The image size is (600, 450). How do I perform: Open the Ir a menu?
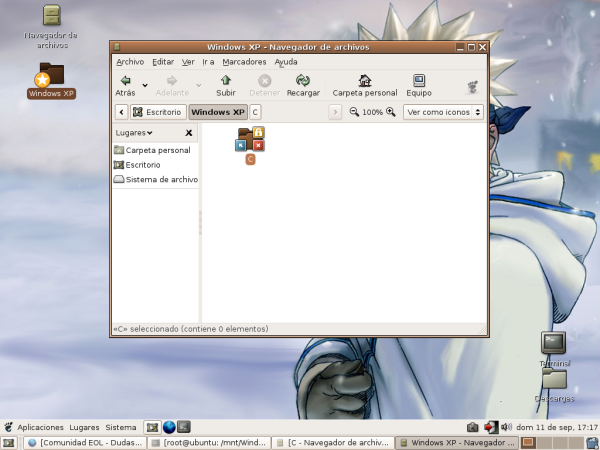(208, 62)
